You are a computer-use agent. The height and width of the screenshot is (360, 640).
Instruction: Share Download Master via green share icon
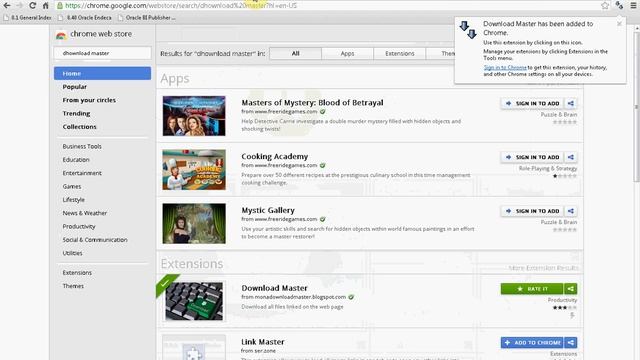(571, 289)
